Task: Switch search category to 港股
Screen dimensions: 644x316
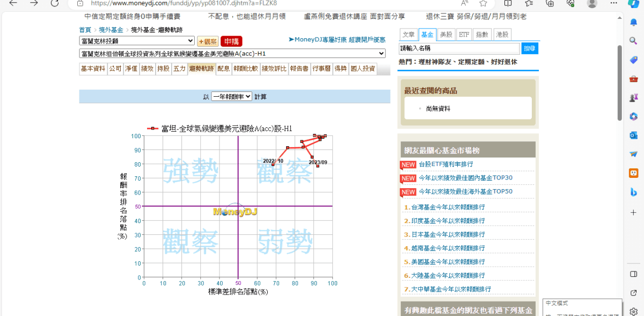Action: click(x=502, y=34)
